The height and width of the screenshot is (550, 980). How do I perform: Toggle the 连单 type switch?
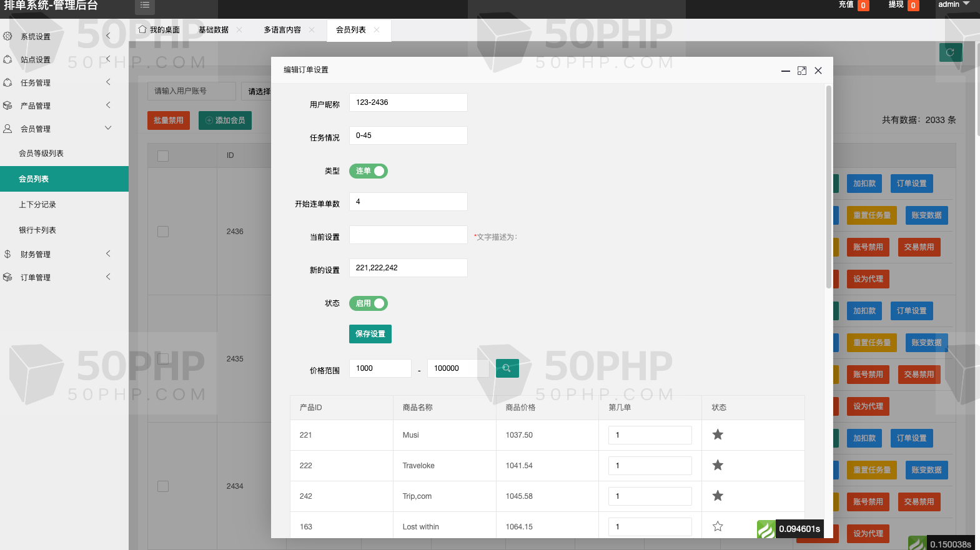(369, 171)
